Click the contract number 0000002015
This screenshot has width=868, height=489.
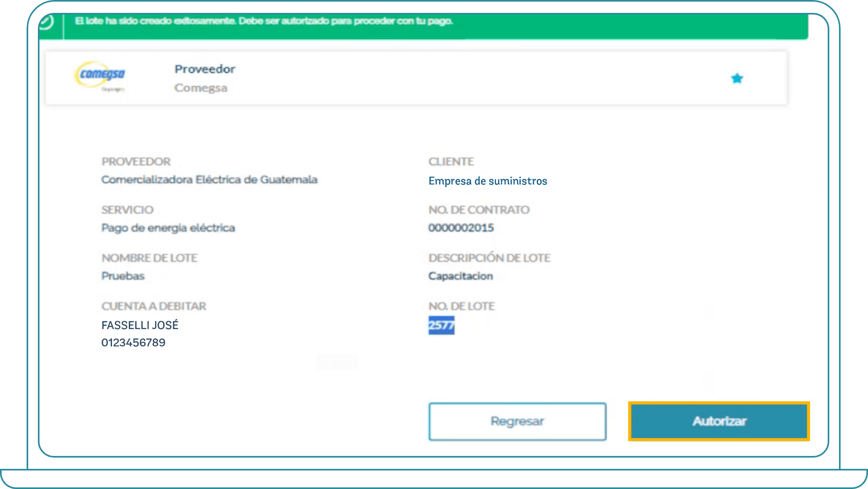click(461, 228)
